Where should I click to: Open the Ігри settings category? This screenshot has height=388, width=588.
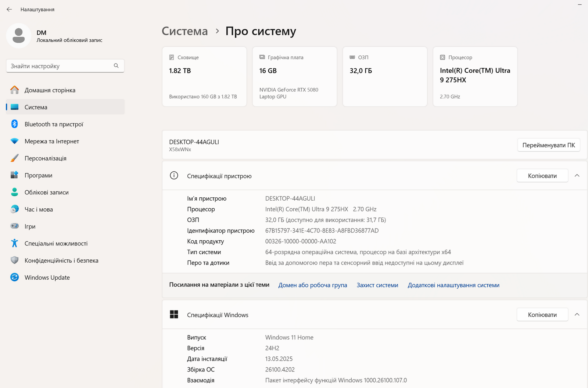(x=65, y=226)
